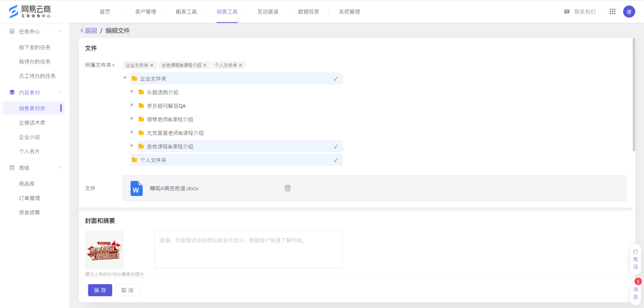Open the 拓客工具 tab
This screenshot has width=644, height=308.
pyautogui.click(x=187, y=12)
